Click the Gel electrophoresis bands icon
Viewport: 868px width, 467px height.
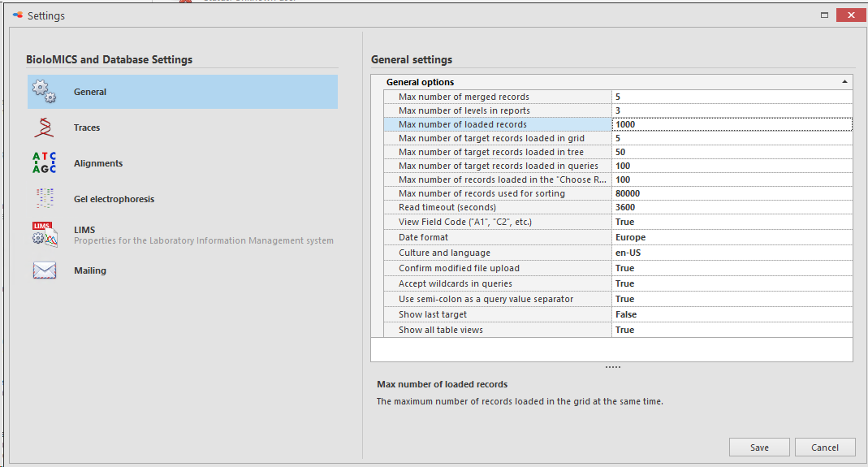[45, 198]
